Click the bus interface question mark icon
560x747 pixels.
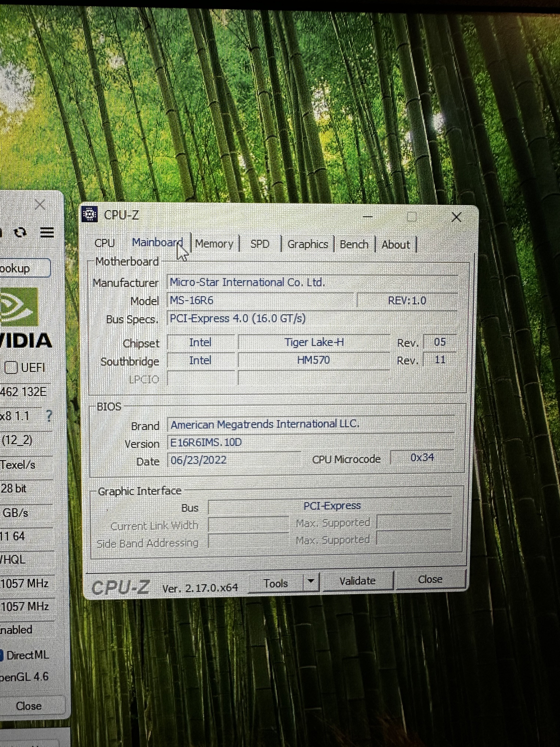coord(49,416)
